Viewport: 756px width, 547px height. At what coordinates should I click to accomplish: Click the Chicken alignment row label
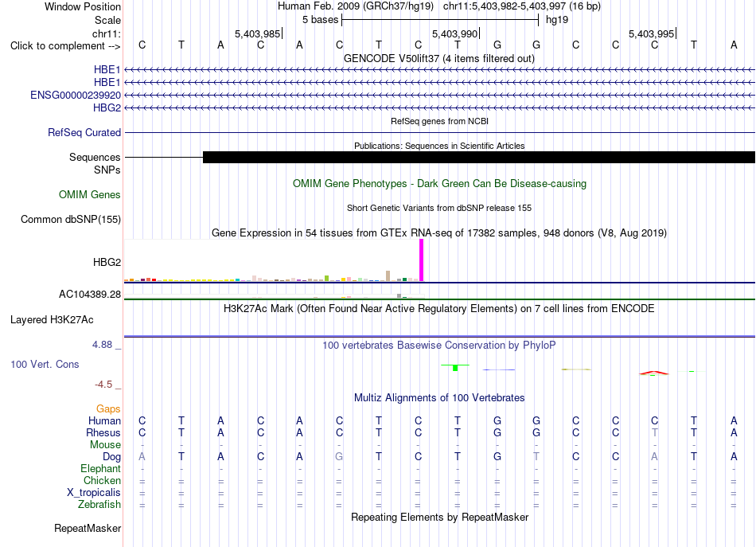tap(102, 480)
